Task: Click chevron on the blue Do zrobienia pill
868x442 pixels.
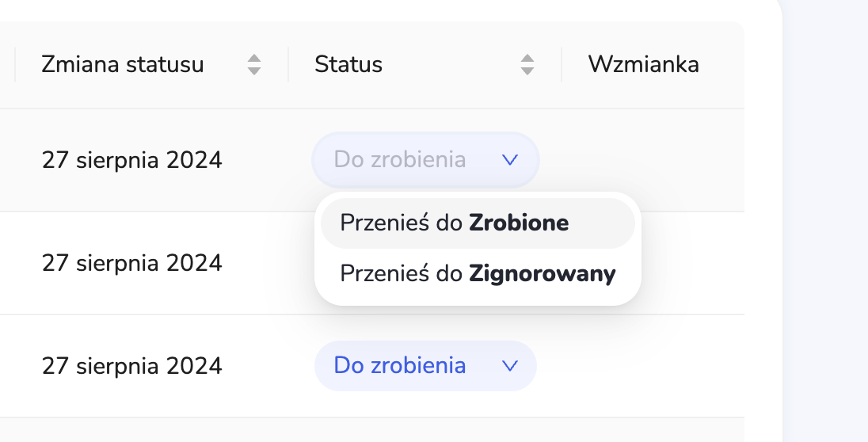Action: (510, 366)
